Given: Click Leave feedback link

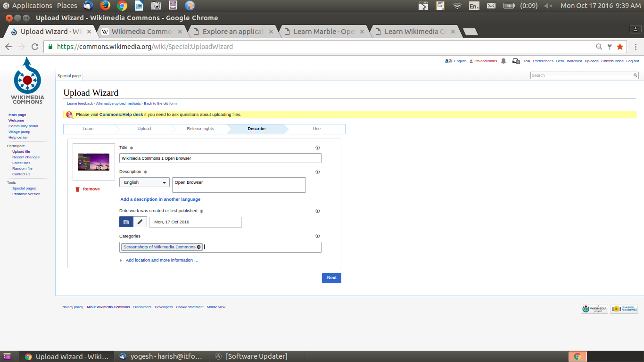Looking at the screenshot, I should [x=80, y=103].
